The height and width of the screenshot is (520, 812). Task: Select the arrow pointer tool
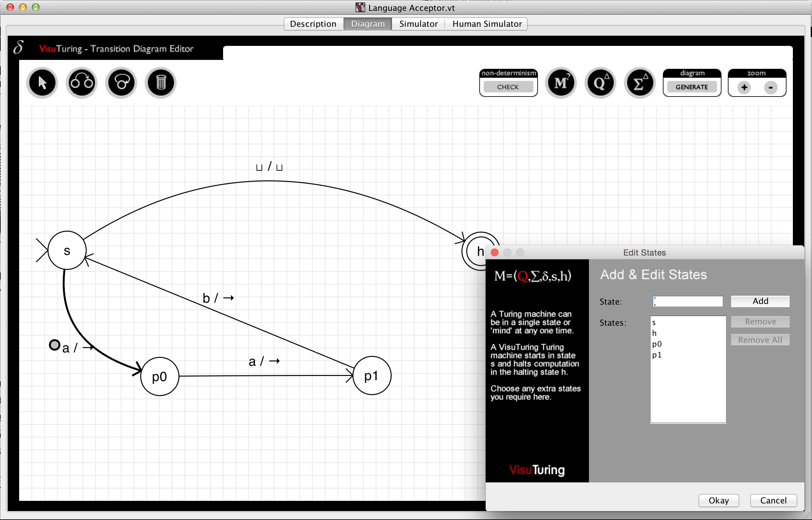(x=42, y=83)
